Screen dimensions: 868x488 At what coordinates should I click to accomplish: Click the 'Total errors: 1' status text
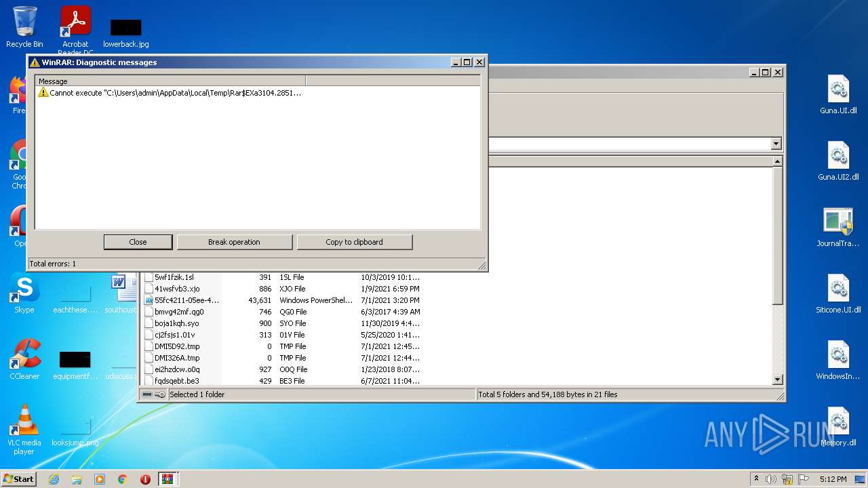tap(53, 264)
